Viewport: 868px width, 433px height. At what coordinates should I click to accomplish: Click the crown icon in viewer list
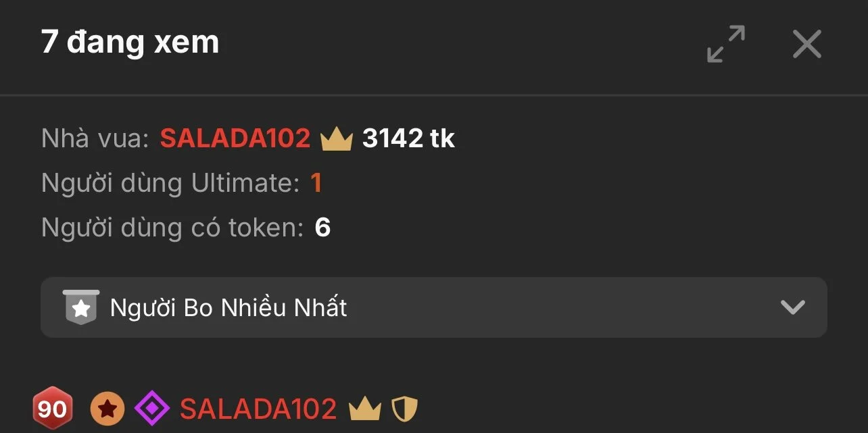pos(365,409)
